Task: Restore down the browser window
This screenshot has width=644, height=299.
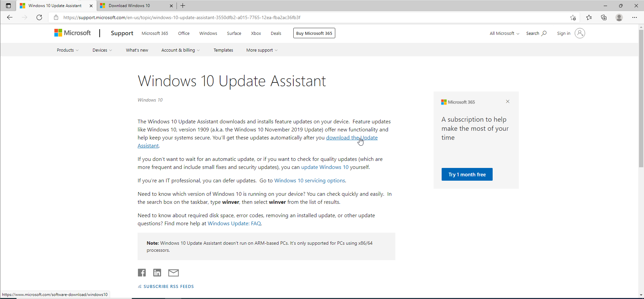Action: [x=621, y=6]
